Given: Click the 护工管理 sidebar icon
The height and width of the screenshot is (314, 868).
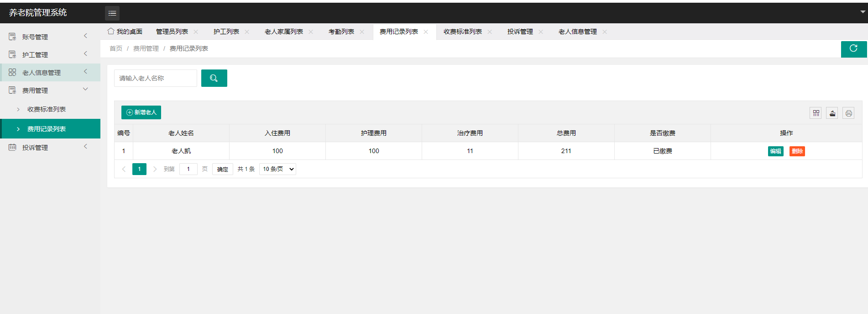Looking at the screenshot, I should coord(12,54).
